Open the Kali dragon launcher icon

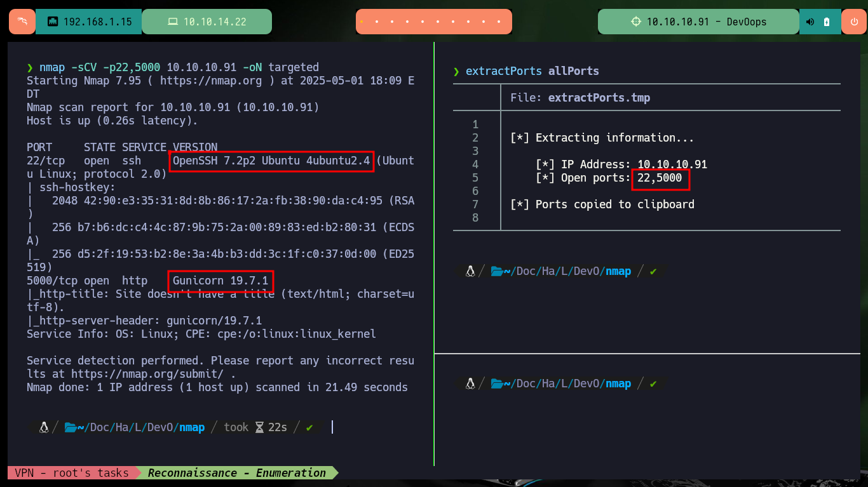click(22, 22)
